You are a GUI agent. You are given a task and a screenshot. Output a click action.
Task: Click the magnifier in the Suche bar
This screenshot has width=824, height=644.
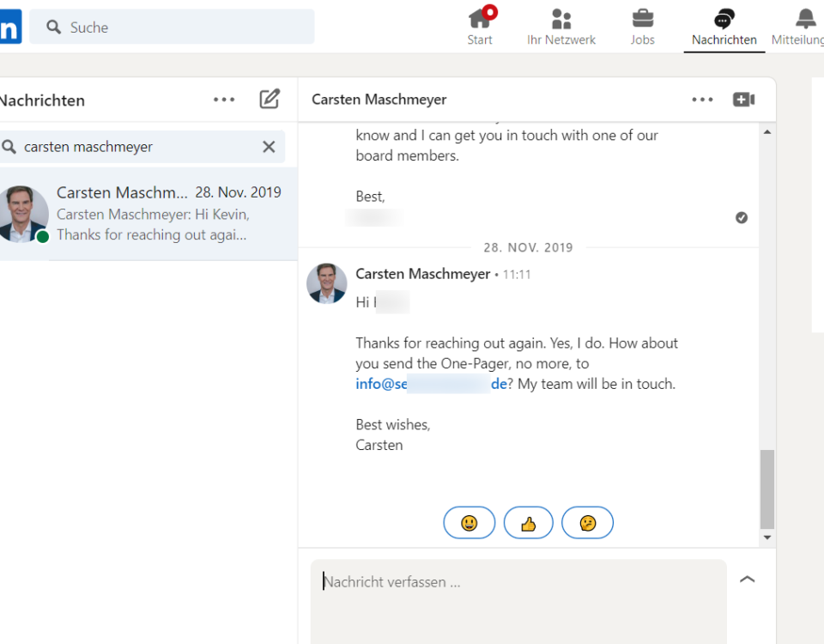point(53,27)
